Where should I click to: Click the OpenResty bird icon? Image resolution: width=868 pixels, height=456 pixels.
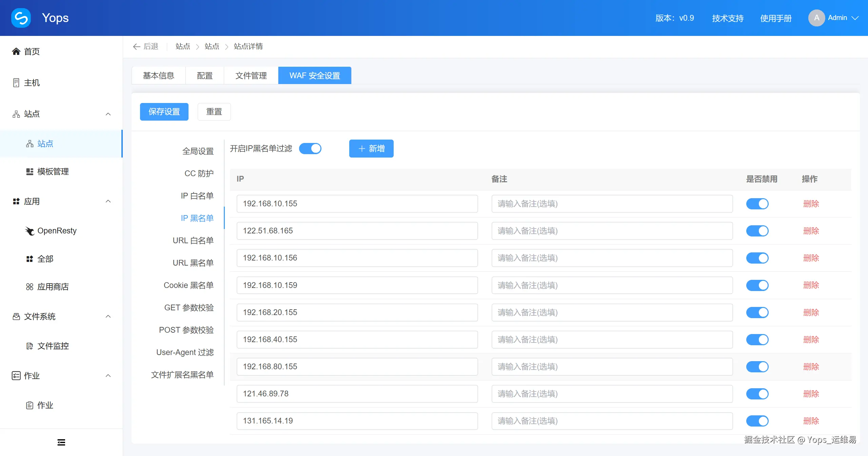click(30, 231)
